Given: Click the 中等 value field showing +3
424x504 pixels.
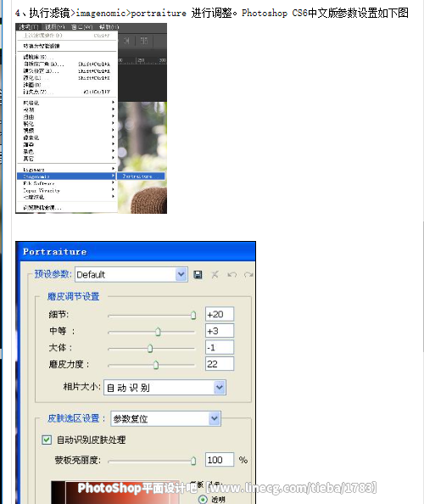Looking at the screenshot, I should point(220,331).
